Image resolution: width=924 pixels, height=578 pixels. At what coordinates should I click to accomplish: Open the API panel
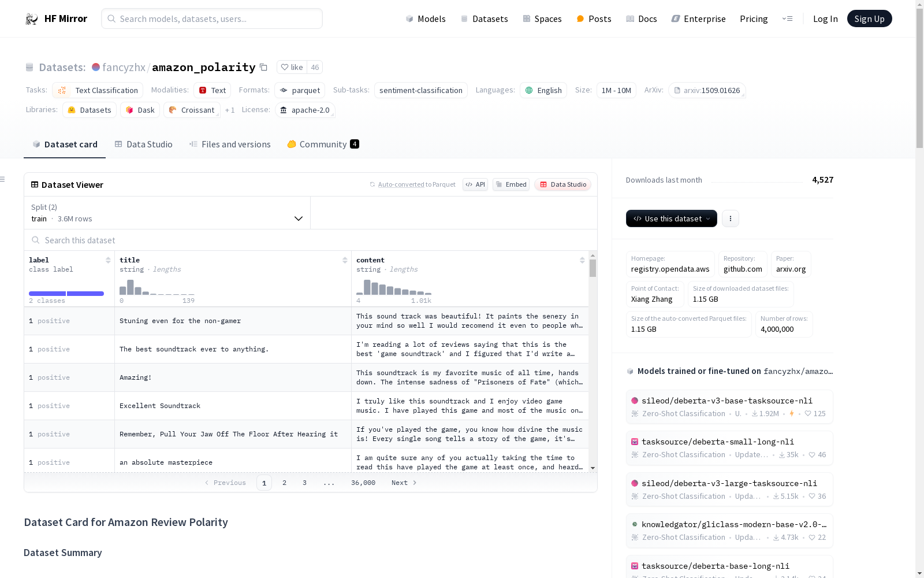pyautogui.click(x=475, y=184)
